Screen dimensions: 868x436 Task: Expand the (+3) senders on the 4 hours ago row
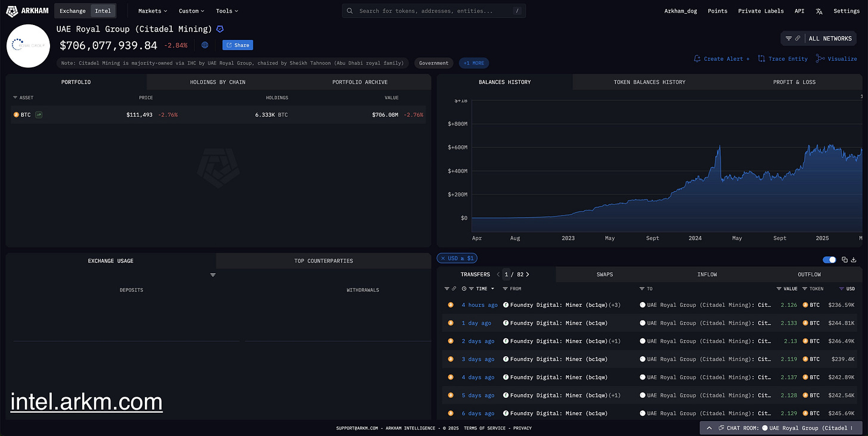pyautogui.click(x=614, y=305)
